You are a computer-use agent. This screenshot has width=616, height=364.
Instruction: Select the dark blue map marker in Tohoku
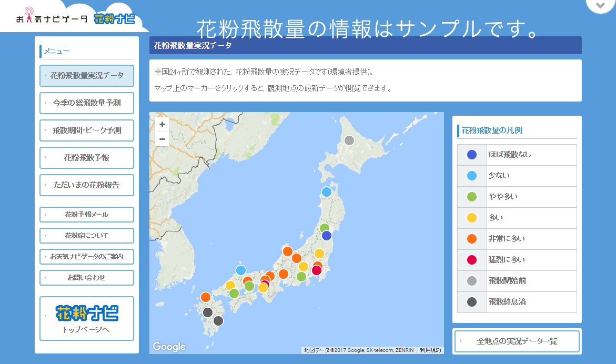[327, 236]
